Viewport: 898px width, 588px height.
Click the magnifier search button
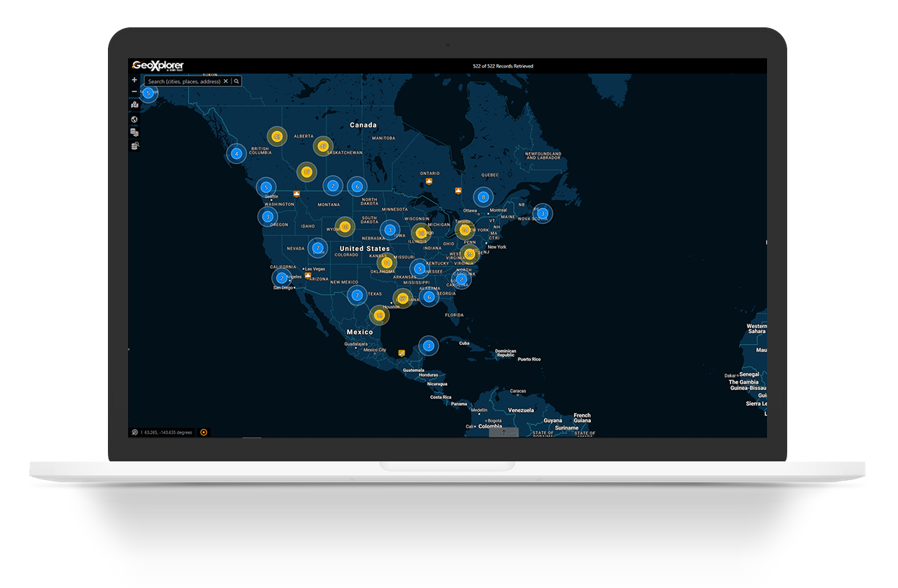pos(236,81)
